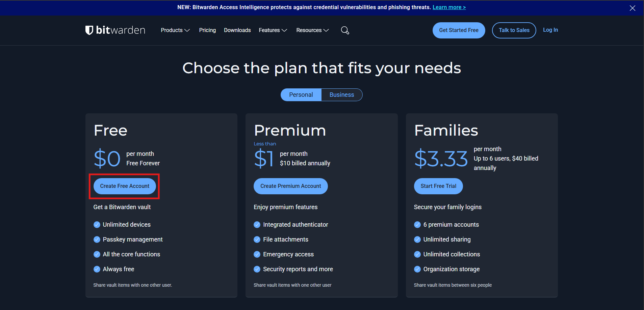The width and height of the screenshot is (644, 310).
Task: Expand the Resources dropdown menu
Action: [312, 30]
